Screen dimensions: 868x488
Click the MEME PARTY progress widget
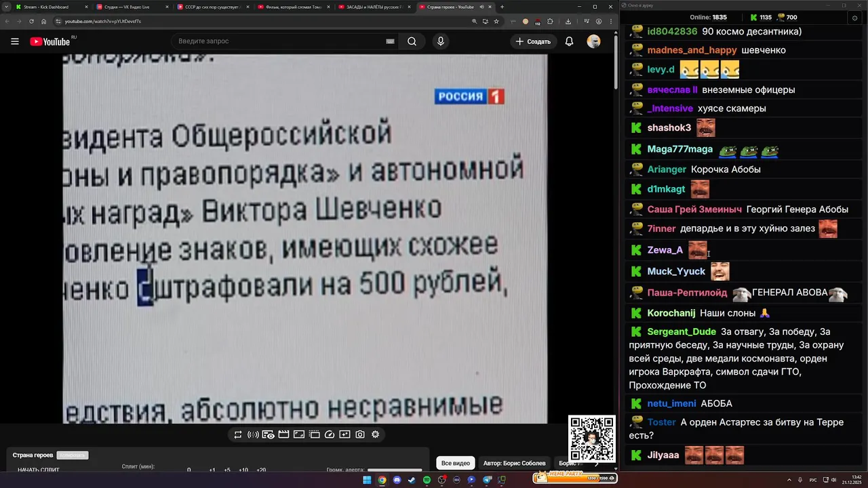[x=575, y=478]
